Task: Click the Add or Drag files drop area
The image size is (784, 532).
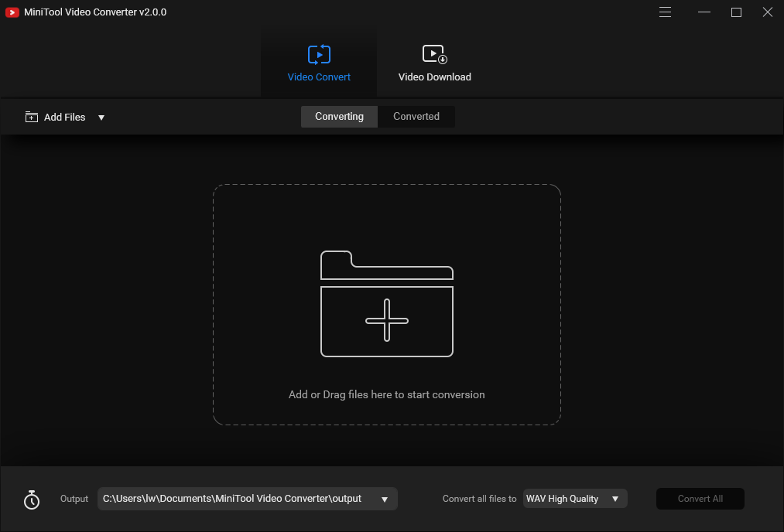Action: (386, 304)
